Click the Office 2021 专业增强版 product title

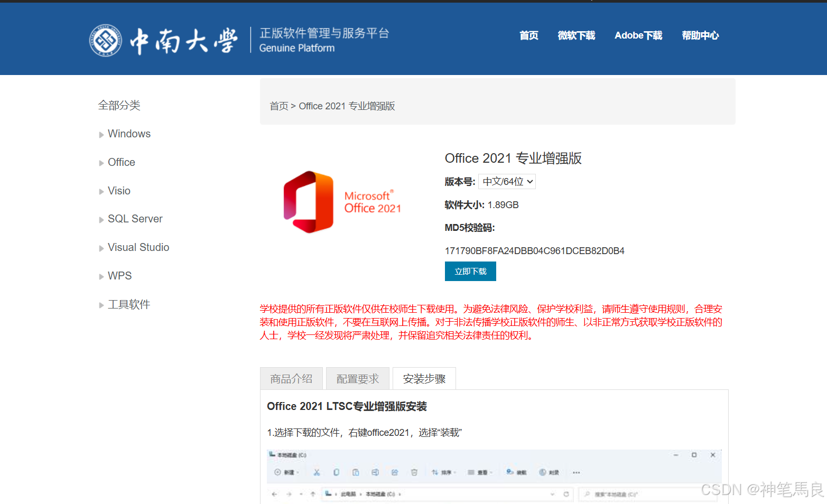513,158
